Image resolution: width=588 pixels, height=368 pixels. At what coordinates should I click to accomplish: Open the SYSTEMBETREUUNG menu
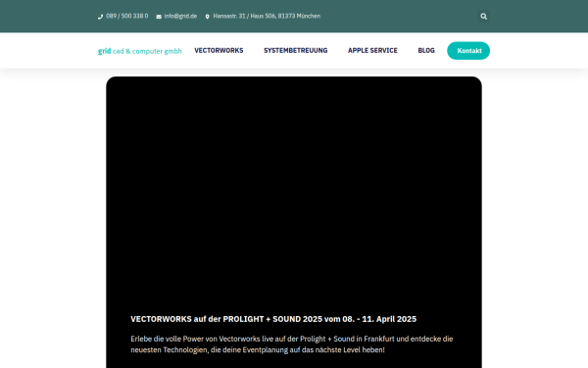point(296,50)
